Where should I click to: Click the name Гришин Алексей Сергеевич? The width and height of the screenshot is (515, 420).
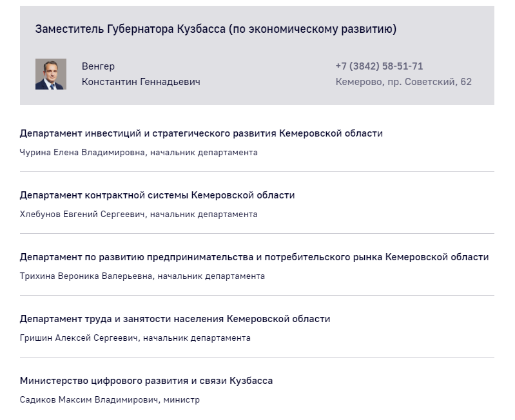click(x=79, y=338)
